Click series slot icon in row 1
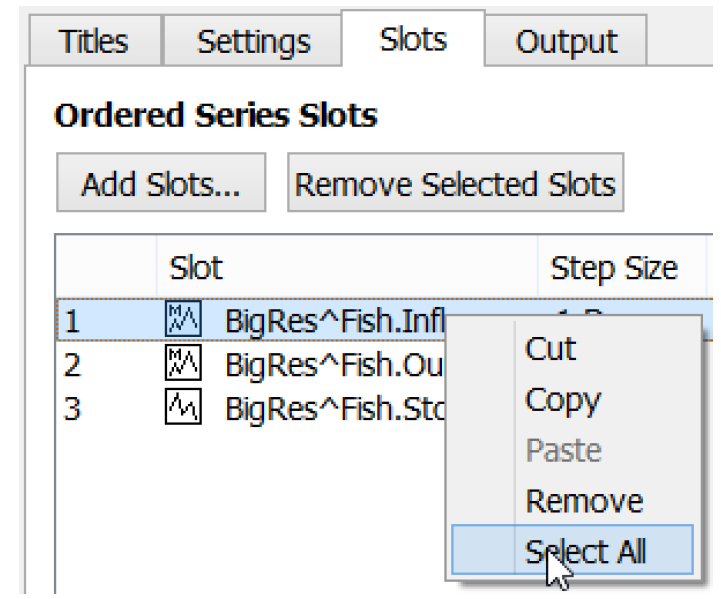The image size is (721, 599). (x=182, y=322)
